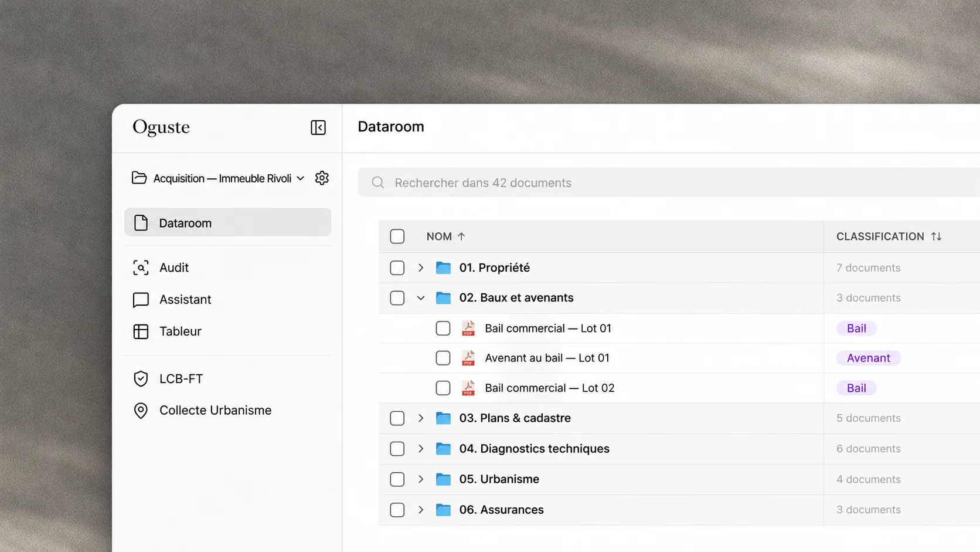Open project settings gear icon
The width and height of the screenshot is (980, 552).
pos(322,178)
